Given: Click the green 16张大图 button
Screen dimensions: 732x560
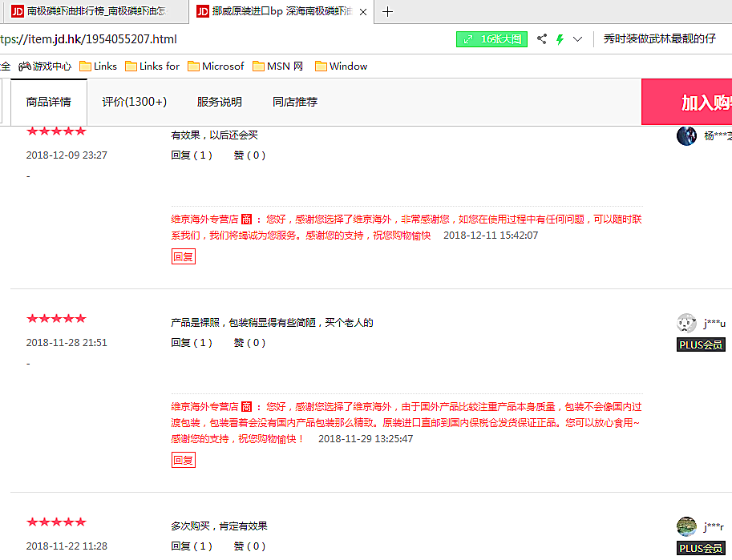Looking at the screenshot, I should coord(491,39).
